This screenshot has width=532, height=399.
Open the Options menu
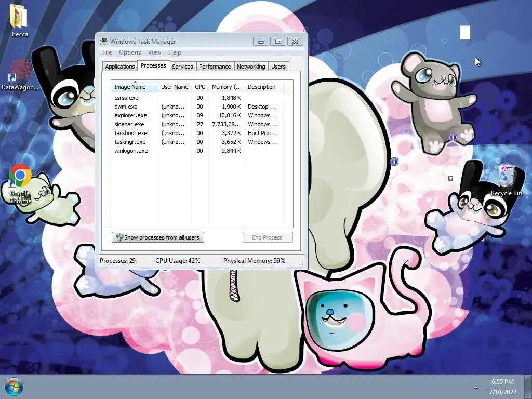click(129, 52)
